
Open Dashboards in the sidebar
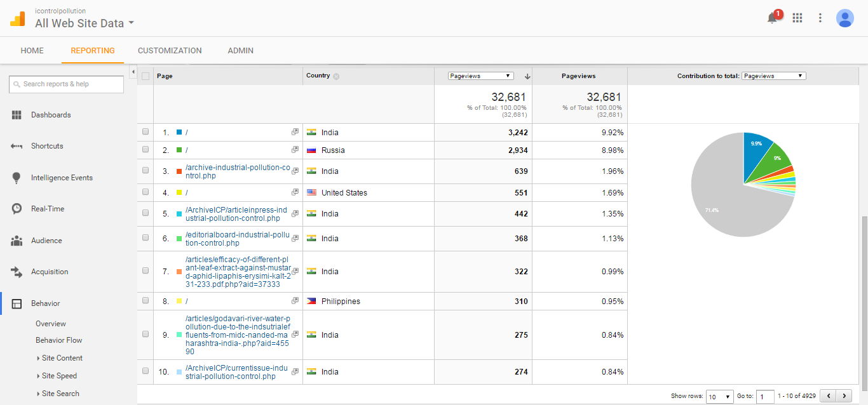click(51, 115)
